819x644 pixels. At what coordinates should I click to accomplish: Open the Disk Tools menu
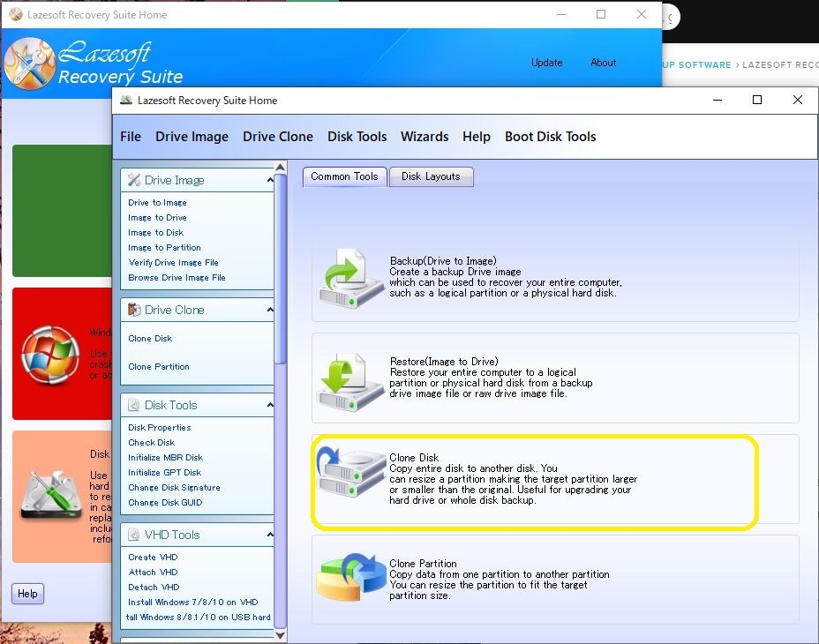click(357, 137)
